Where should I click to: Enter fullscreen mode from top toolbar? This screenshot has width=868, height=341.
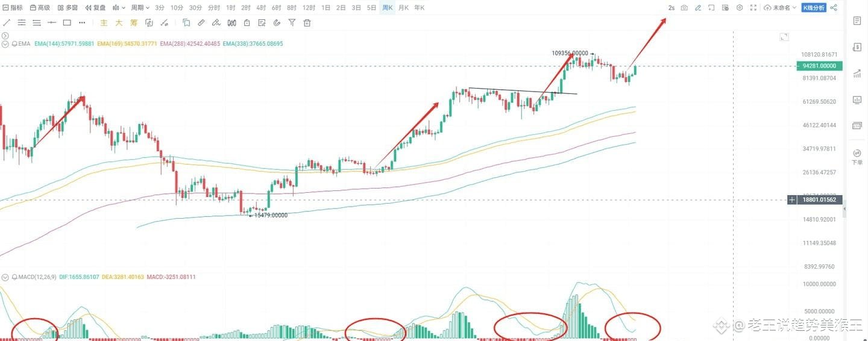tap(753, 8)
